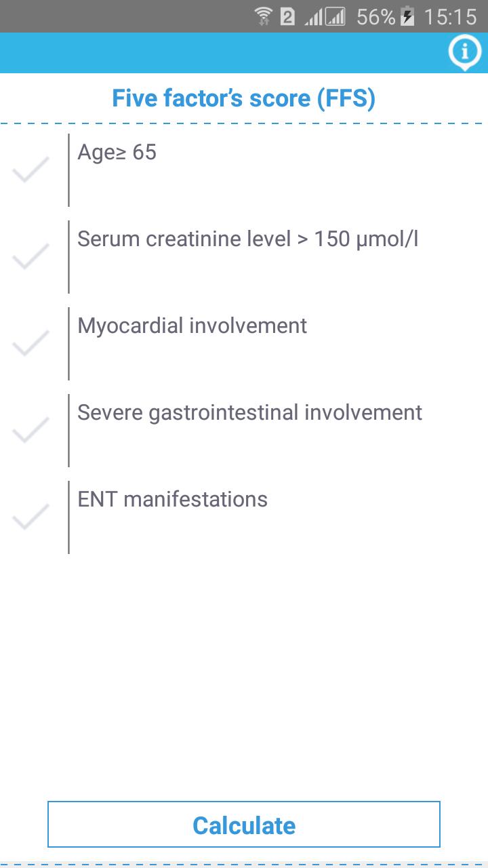The image size is (488, 868).
Task: Tick the checkmark beside Myocardial involvement
Action: coord(31,343)
